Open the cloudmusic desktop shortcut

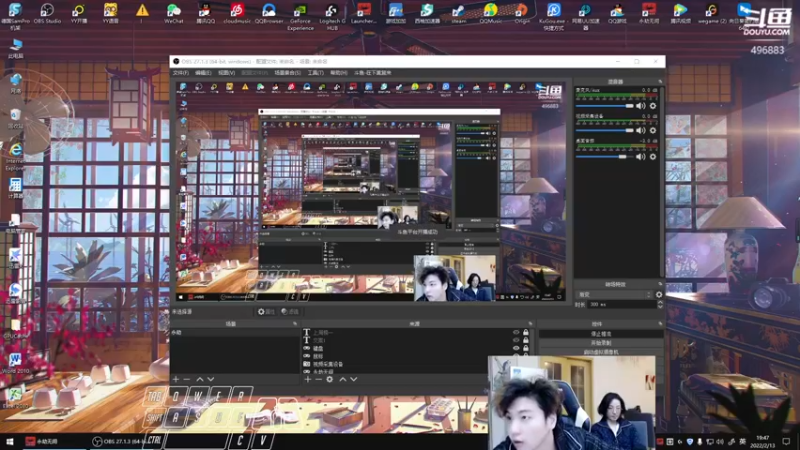(x=237, y=13)
